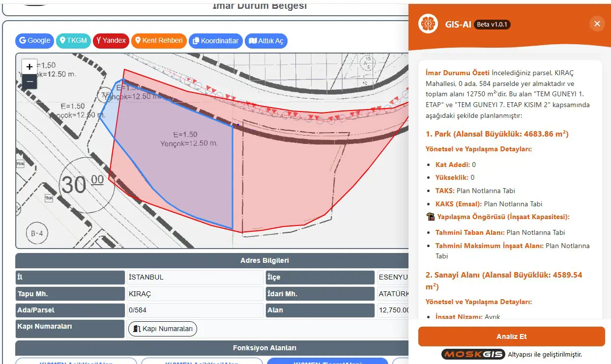
Task: Click the Beta v1.0.1 version badge
Action: point(492,24)
